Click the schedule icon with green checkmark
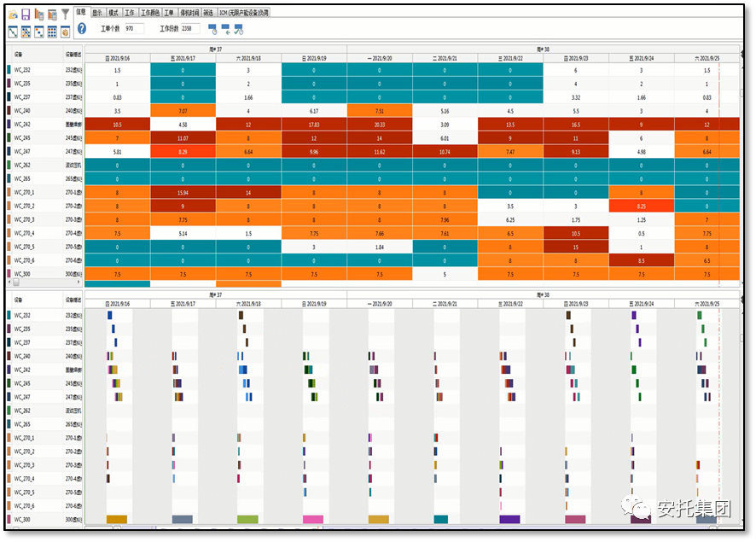Viewport: 756px width, 542px height. [238, 29]
